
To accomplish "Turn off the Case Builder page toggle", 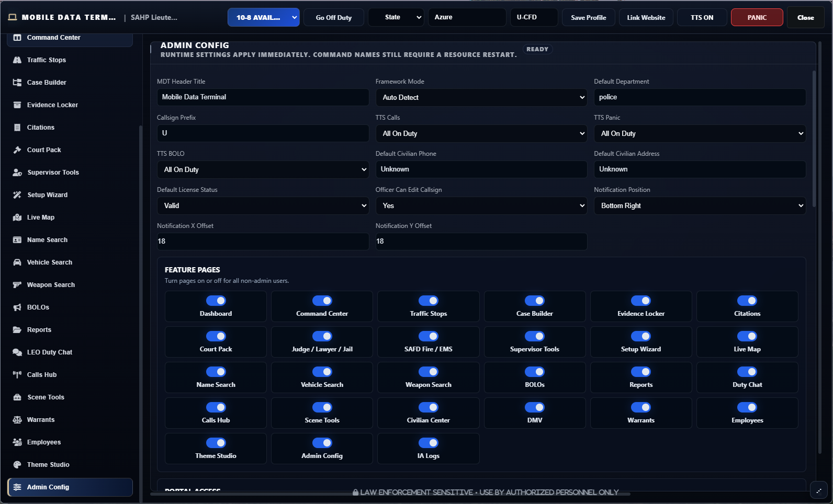I will tap(534, 301).
